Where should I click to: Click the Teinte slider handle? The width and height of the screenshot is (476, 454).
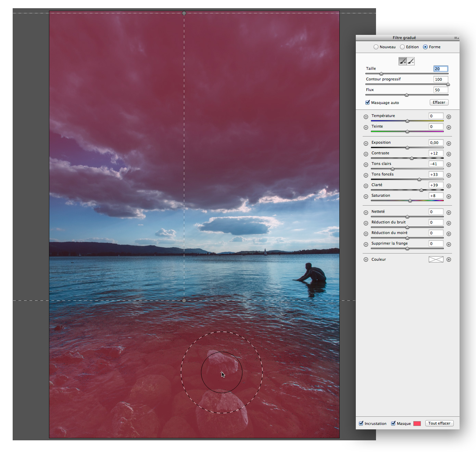point(407,131)
